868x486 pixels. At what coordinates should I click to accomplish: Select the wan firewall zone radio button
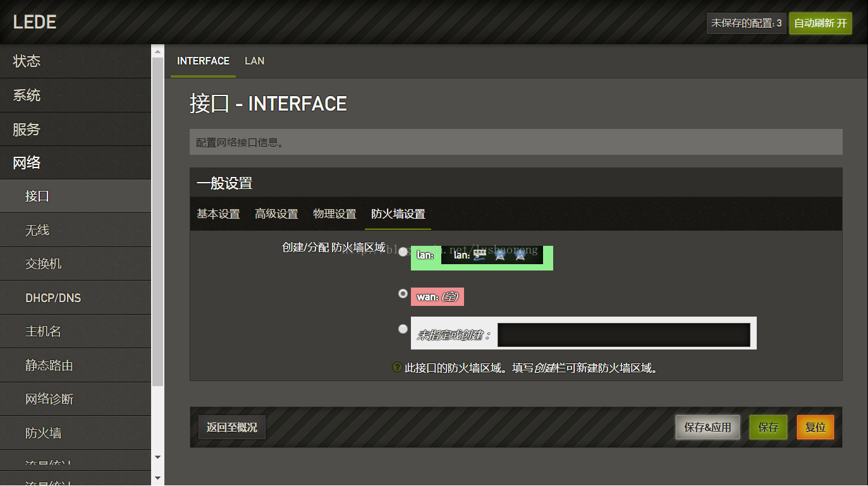pyautogui.click(x=403, y=293)
